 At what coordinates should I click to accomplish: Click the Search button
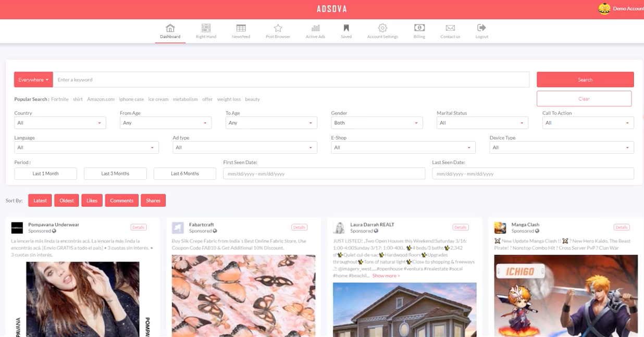pos(585,80)
